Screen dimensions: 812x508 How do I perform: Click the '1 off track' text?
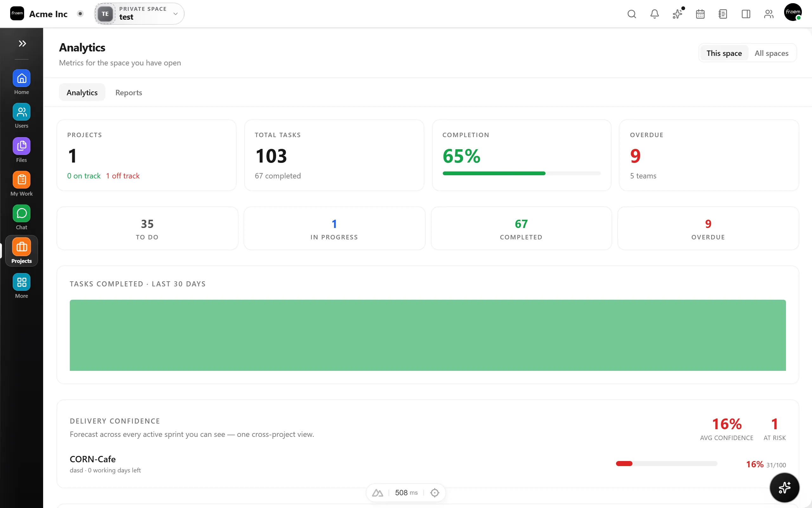(122, 176)
